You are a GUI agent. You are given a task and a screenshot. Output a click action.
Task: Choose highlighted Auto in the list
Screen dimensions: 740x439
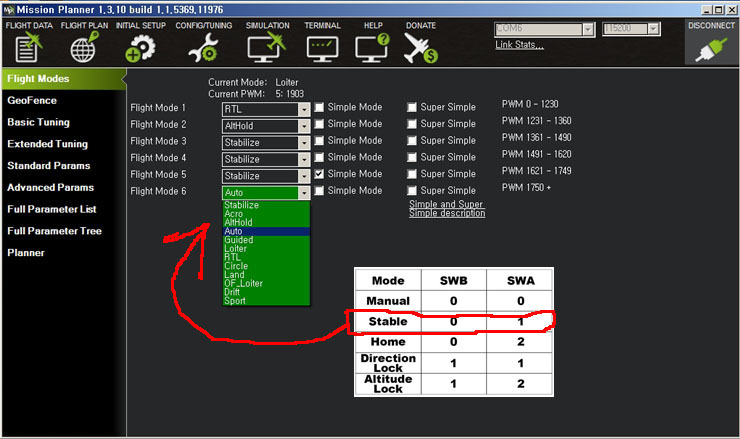(x=266, y=231)
